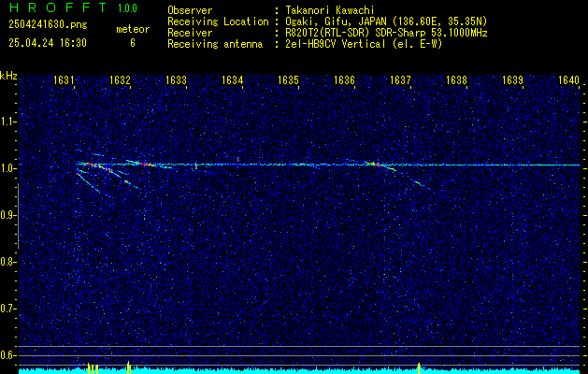588x374 pixels.
Task: Click the 0.8 frequency axis label
Action: click(x=7, y=262)
